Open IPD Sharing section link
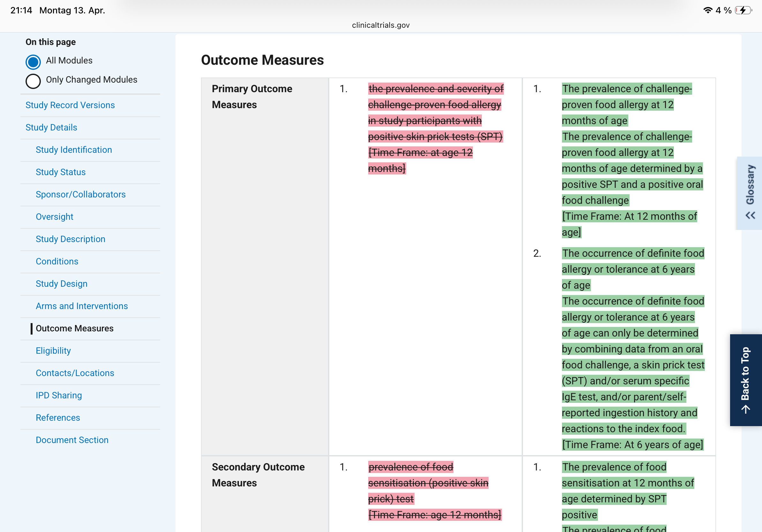 [59, 395]
